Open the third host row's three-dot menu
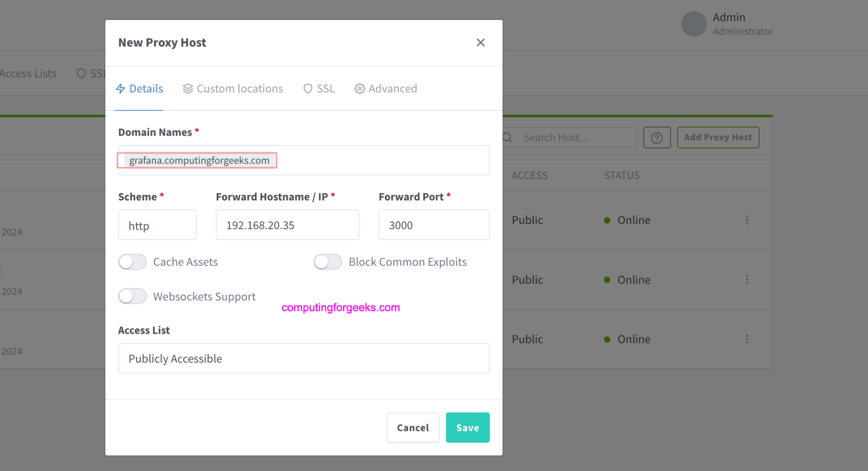 click(747, 339)
